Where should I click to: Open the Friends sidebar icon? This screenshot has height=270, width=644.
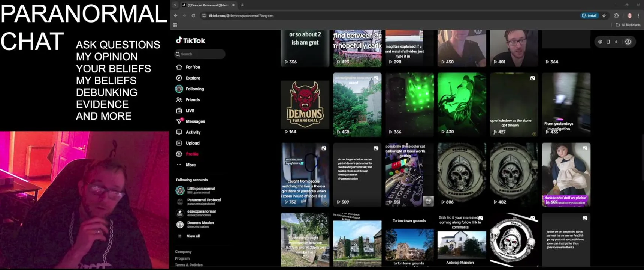(179, 99)
